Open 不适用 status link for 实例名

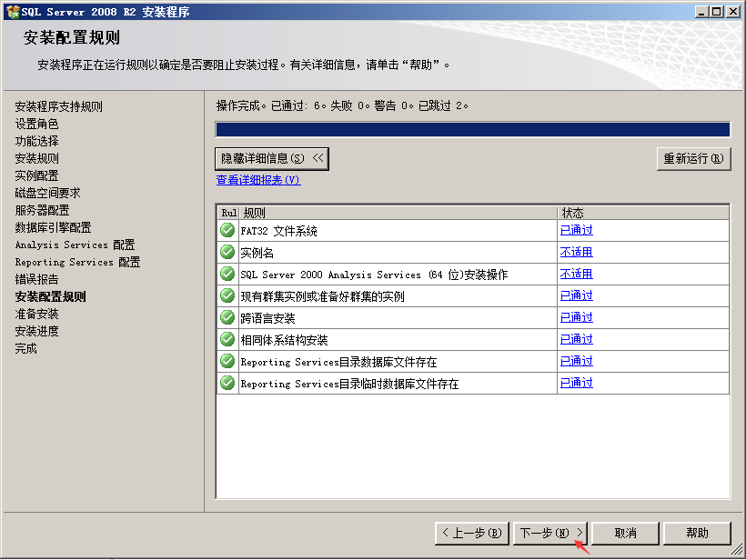(x=576, y=252)
